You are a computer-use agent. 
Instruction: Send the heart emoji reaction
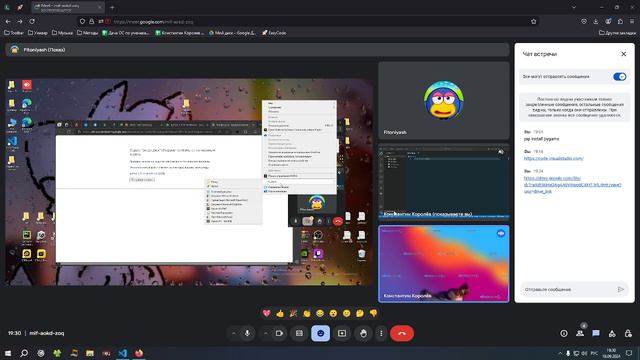267,313
